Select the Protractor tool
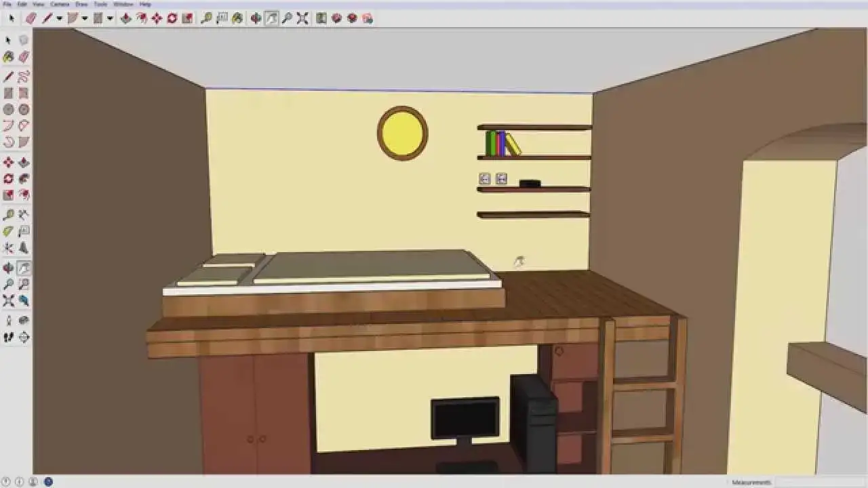868x488 pixels. click(8, 232)
